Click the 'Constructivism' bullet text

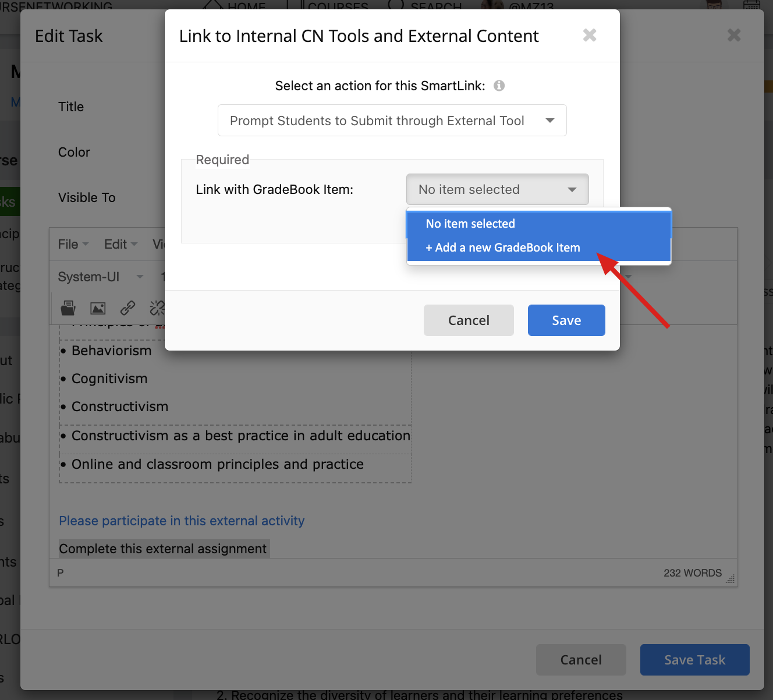pyautogui.click(x=120, y=406)
